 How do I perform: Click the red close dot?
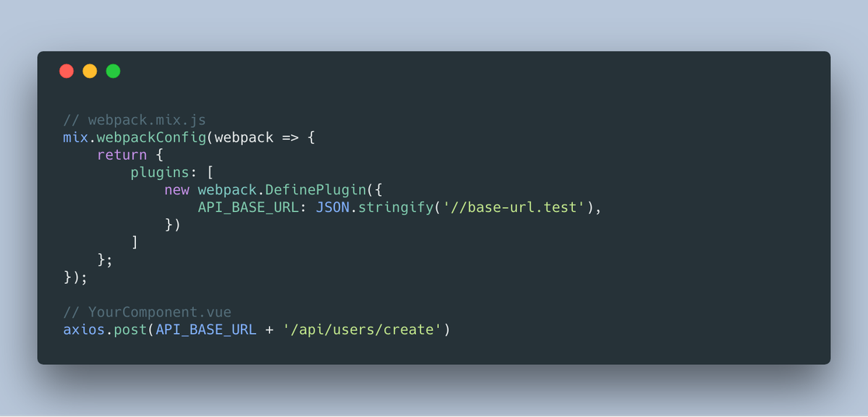[67, 71]
